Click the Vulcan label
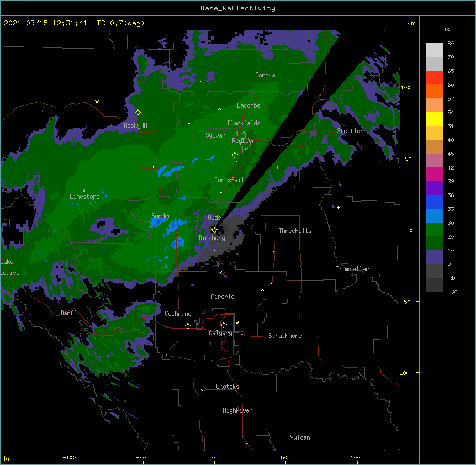 [300, 437]
